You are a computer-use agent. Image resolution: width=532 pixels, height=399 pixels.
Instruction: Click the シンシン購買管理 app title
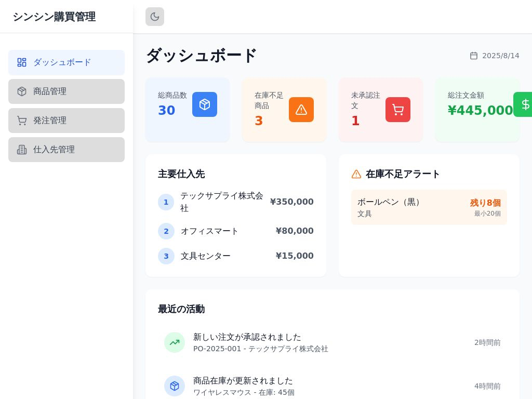point(54,17)
